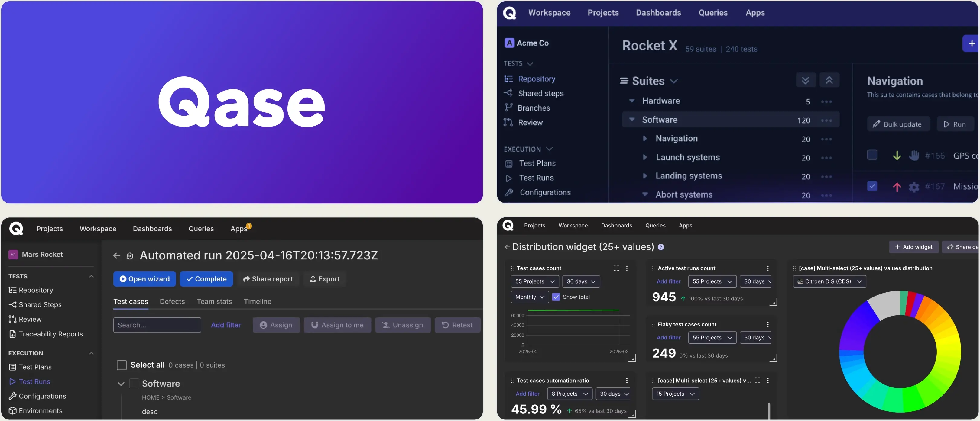Uncheck the checkbox for case #167

pyautogui.click(x=872, y=186)
